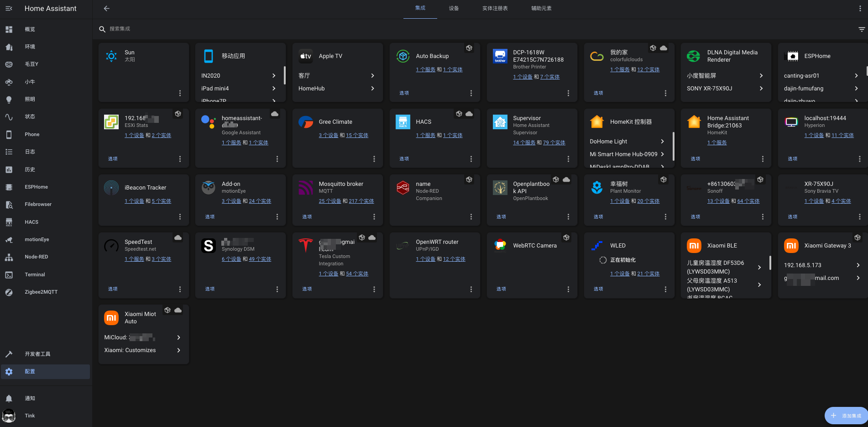Open Filebrowser in the sidebar
The height and width of the screenshot is (427, 868).
pos(46,204)
